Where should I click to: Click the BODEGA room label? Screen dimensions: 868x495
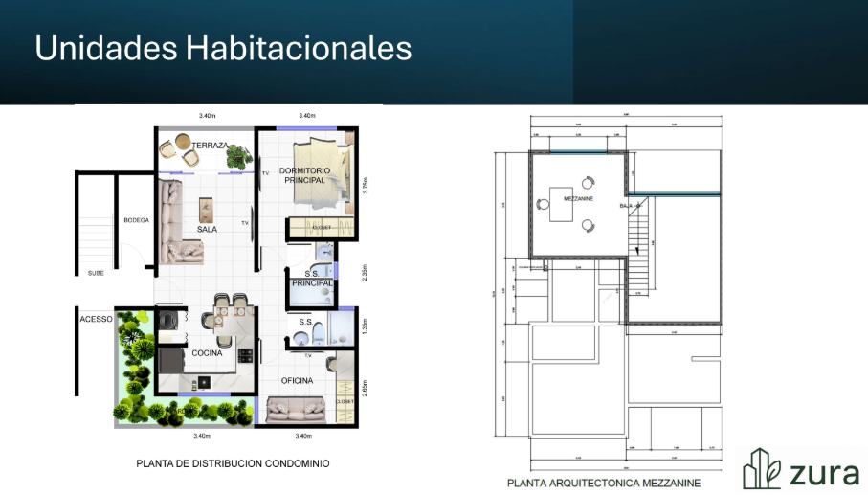136,220
